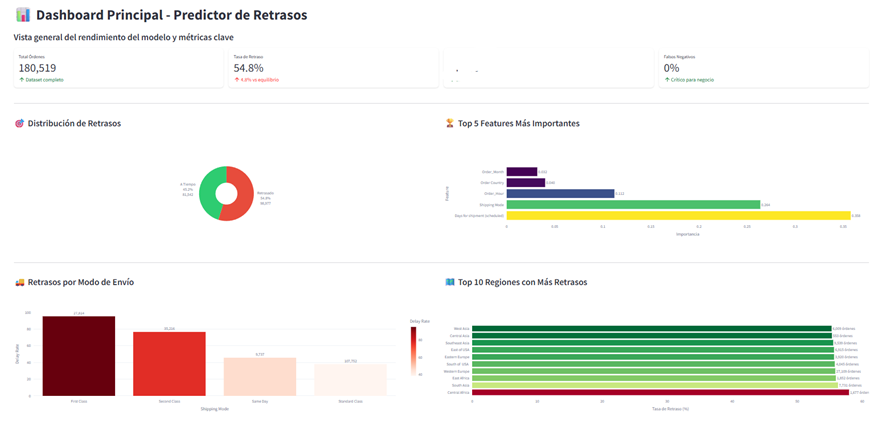Click the Southeast Asia region bar
886x433 pixels.
point(652,343)
